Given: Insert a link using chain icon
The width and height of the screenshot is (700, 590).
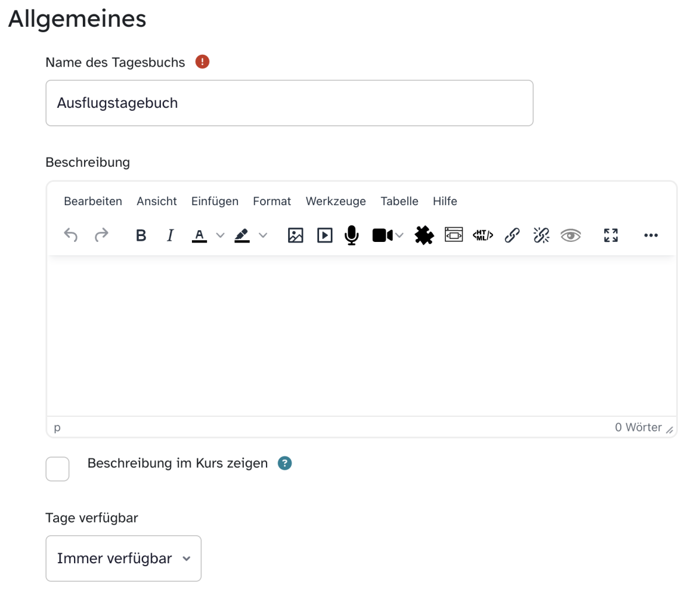Looking at the screenshot, I should click(x=512, y=235).
